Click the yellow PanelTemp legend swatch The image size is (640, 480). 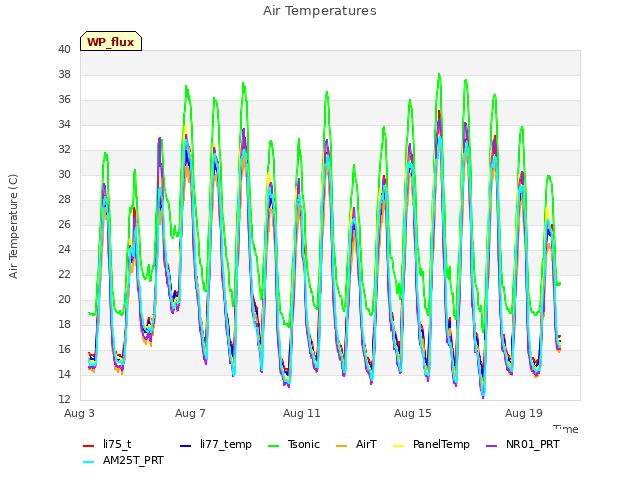398,446
